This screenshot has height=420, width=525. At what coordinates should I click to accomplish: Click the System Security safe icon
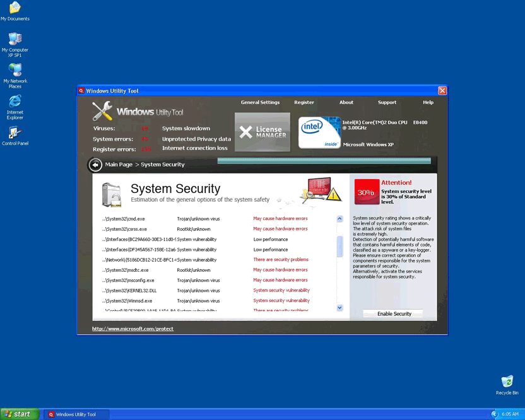click(111, 195)
